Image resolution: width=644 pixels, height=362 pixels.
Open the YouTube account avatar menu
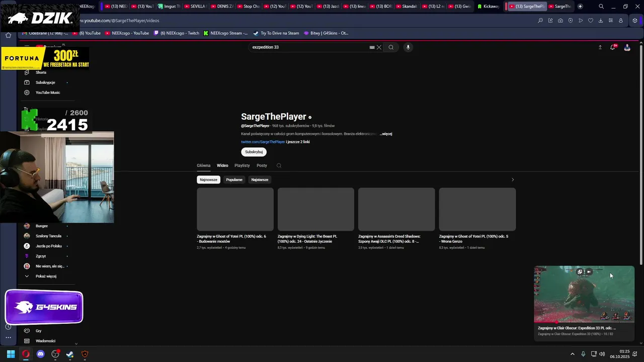pos(627,47)
